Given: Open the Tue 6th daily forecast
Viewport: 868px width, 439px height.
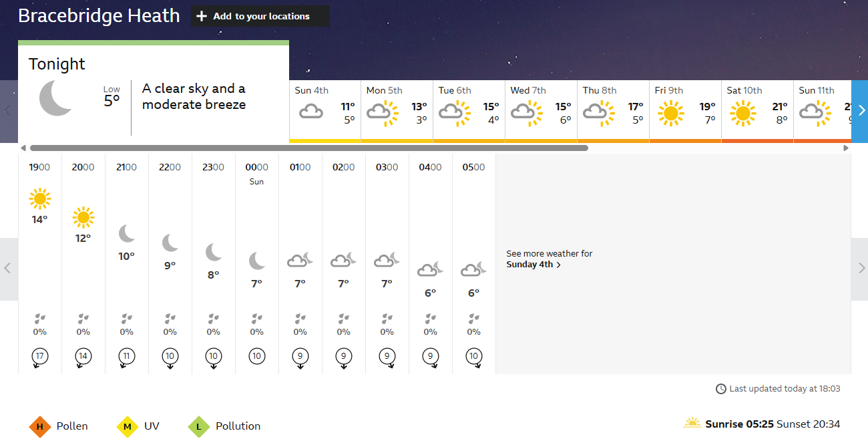Looking at the screenshot, I should [x=469, y=112].
